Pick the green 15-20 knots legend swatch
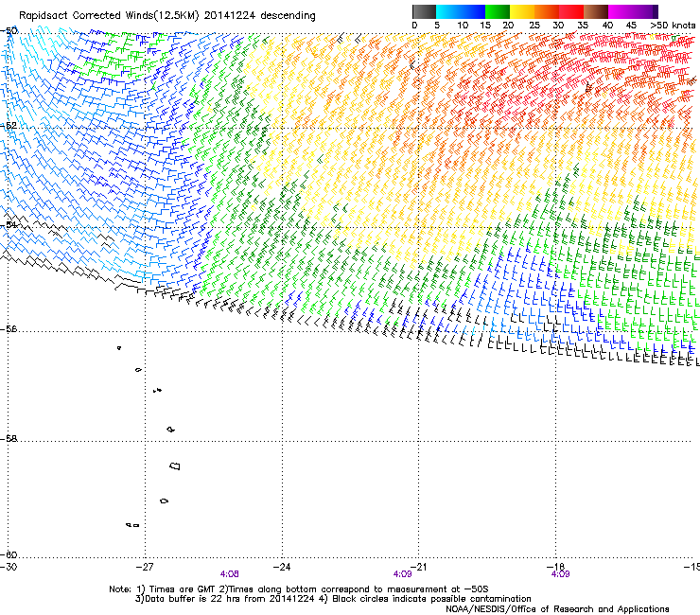This screenshot has width=700, height=615. 498,11
